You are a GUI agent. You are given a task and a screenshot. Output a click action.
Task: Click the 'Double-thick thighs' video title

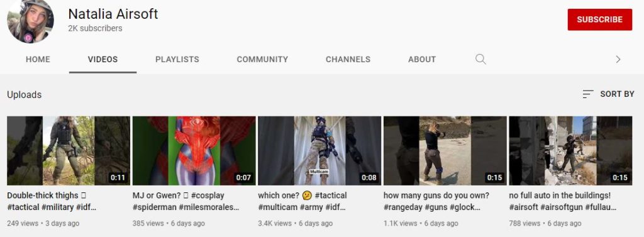[52, 201]
